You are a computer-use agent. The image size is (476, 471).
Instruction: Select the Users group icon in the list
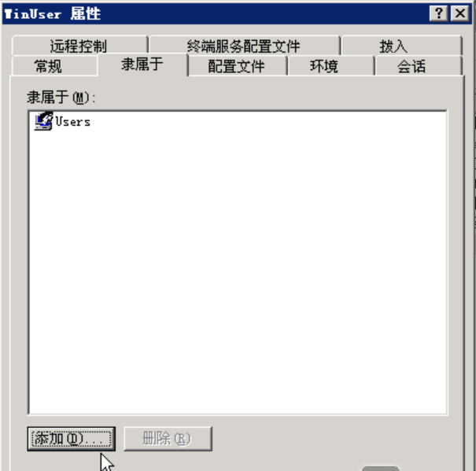43,121
